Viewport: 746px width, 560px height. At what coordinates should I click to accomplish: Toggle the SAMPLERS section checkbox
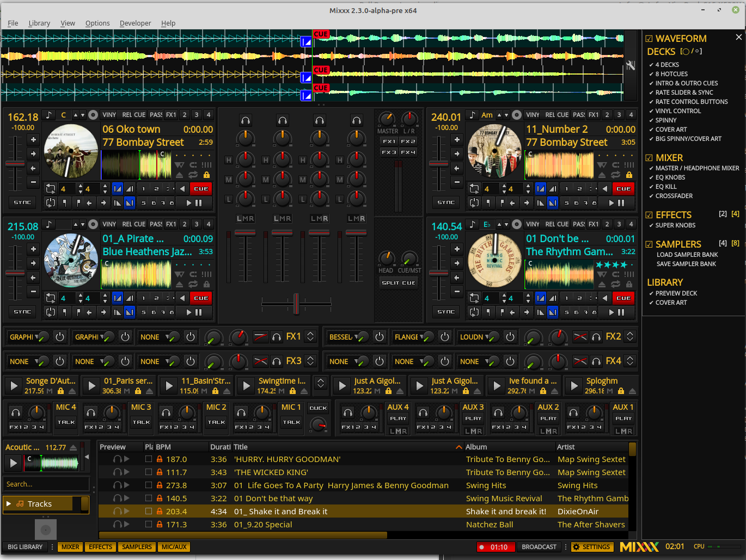649,244
